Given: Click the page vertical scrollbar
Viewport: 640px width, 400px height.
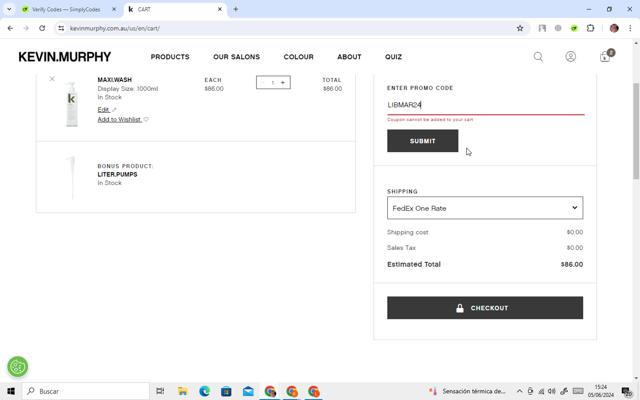Looking at the screenshot, I should [x=636, y=131].
